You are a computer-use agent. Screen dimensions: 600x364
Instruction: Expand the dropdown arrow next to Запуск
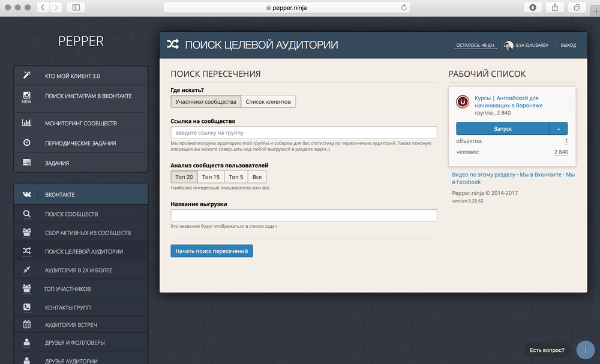tap(559, 129)
